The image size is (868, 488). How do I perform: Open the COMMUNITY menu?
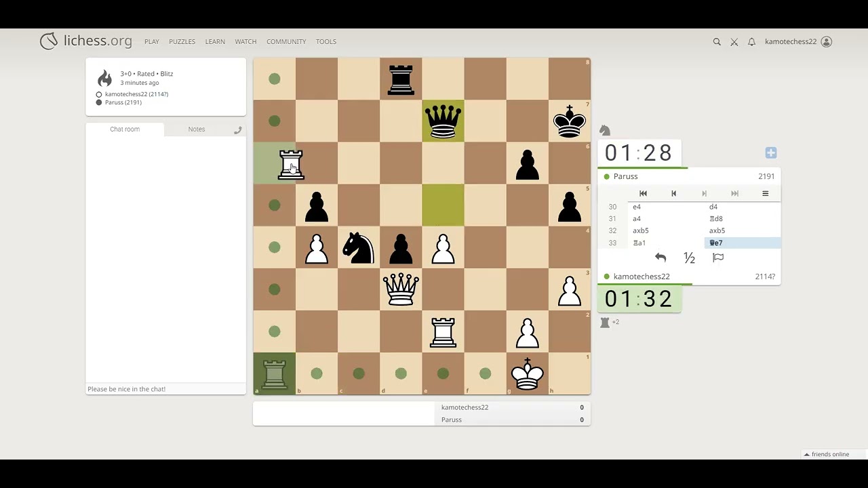(286, 41)
